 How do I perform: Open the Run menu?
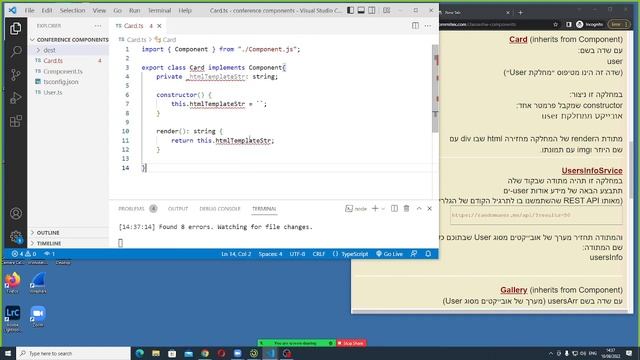[134, 10]
